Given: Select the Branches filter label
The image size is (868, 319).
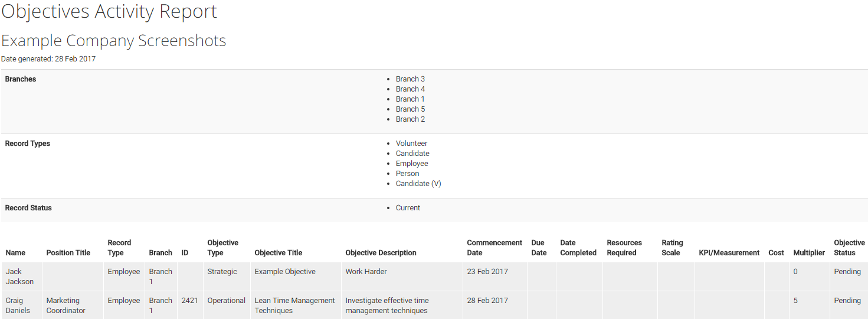Looking at the screenshot, I should (x=21, y=79).
